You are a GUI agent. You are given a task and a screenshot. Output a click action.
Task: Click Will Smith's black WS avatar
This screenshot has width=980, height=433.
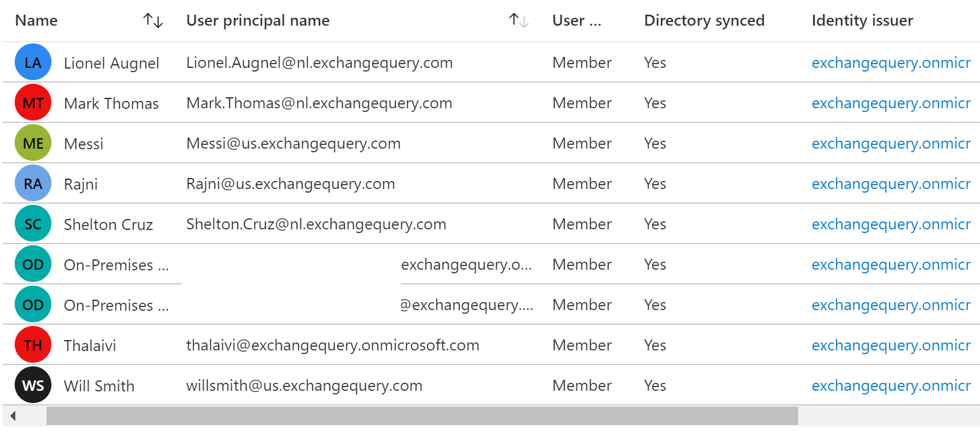tap(33, 385)
